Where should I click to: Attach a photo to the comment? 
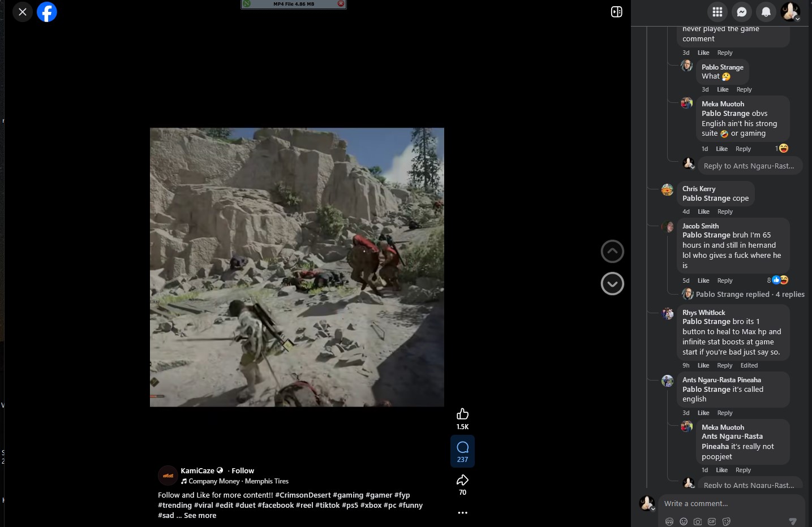pyautogui.click(x=698, y=521)
